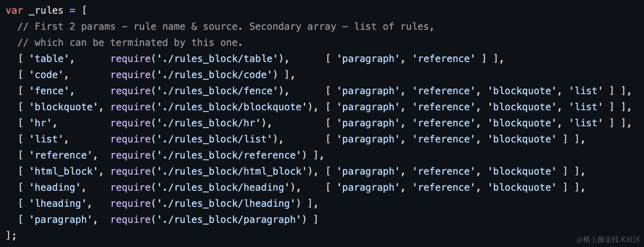Click the './rules_block/list' path string
This screenshot has height=247, width=644.
click(x=215, y=139)
